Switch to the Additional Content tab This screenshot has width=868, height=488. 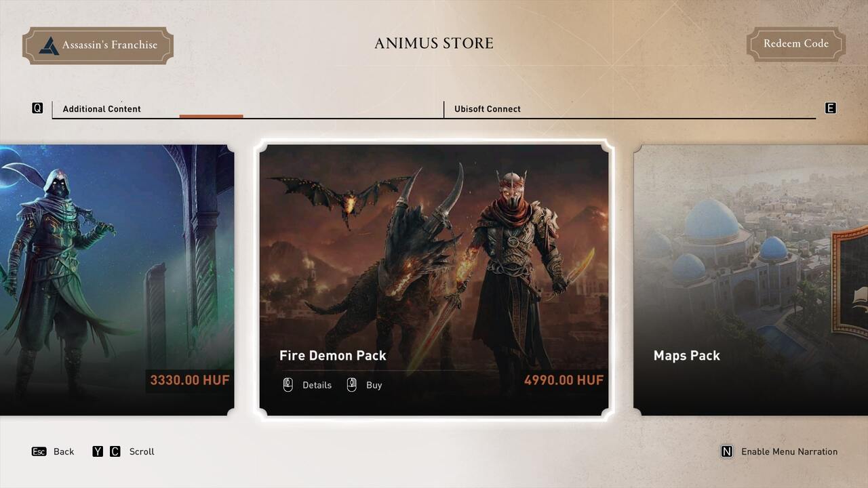102,109
